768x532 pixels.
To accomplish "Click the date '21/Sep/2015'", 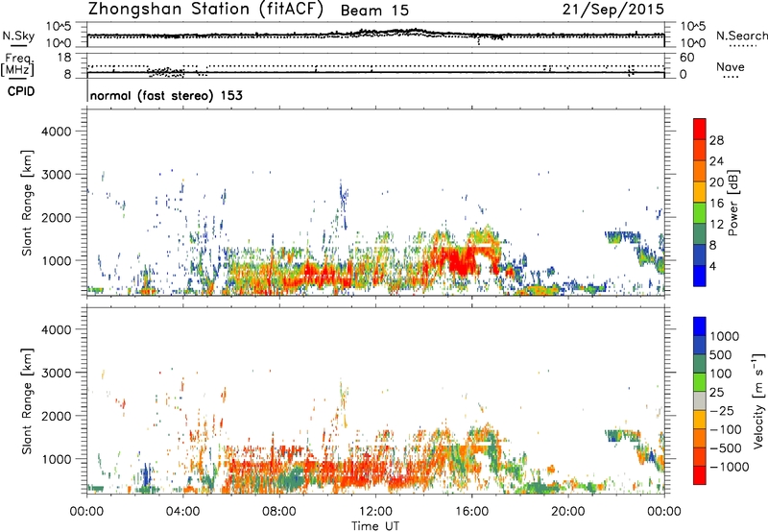I will coord(613,10).
